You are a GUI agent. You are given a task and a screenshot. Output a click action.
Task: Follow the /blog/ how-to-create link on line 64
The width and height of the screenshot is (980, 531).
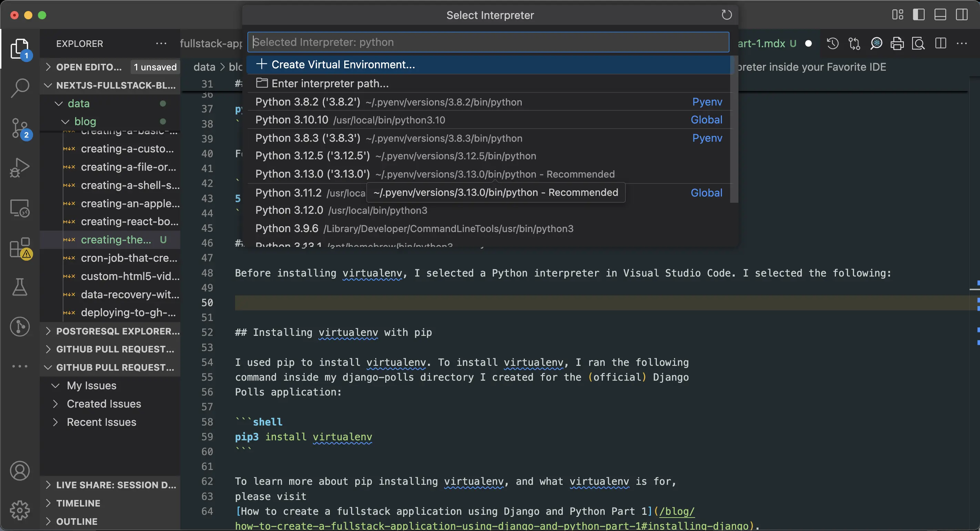pyautogui.click(x=677, y=512)
